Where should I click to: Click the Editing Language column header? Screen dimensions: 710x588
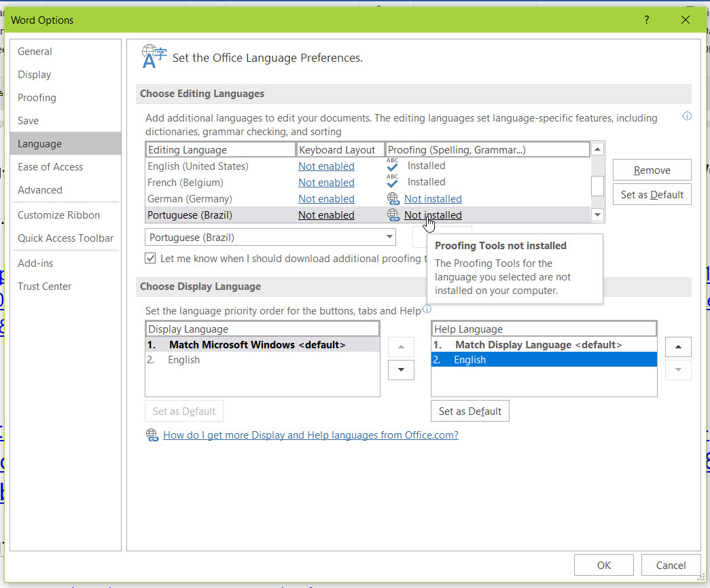click(x=221, y=150)
